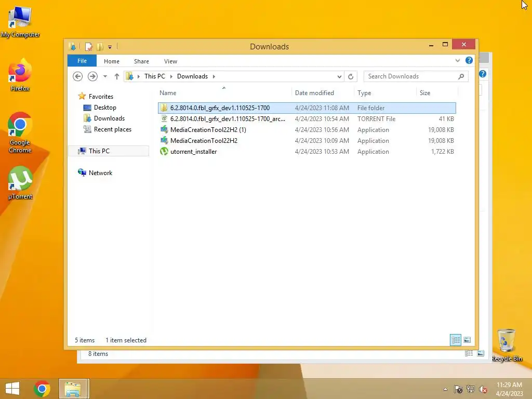The height and width of the screenshot is (399, 532).
Task: Expand the address bar root arrow
Action: point(138,76)
